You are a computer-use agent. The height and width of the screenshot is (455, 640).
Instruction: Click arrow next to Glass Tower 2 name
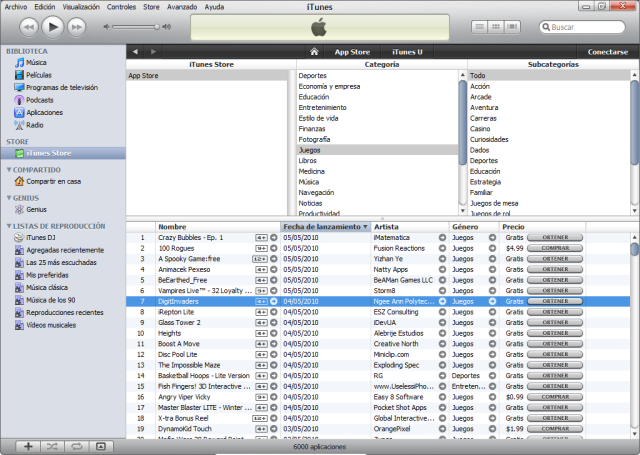coord(273,322)
